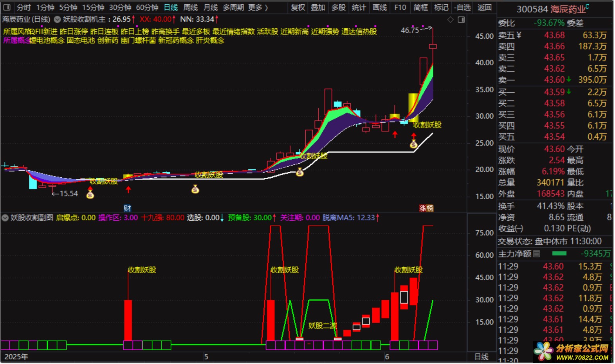
Task: Click the 标记 mark button
Action: (x=441, y=7)
